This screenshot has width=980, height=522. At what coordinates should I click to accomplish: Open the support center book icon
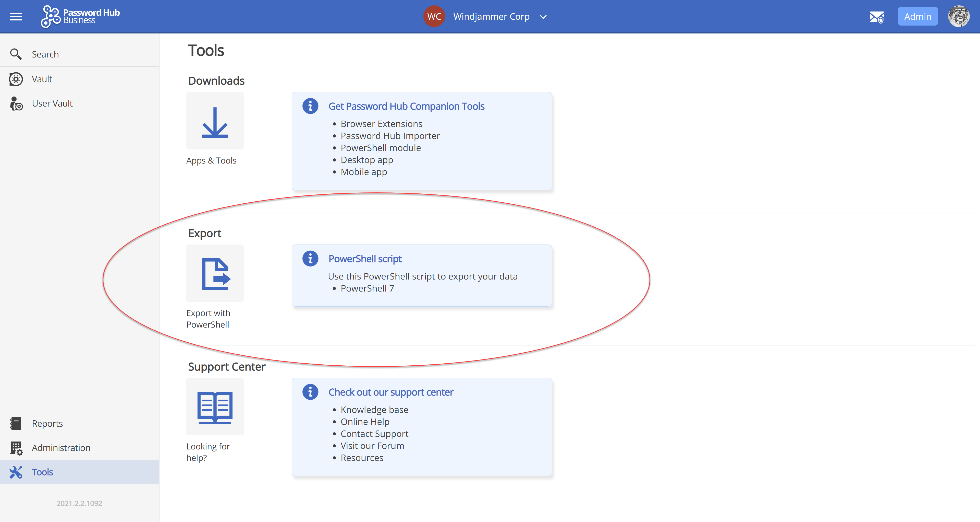(x=215, y=407)
